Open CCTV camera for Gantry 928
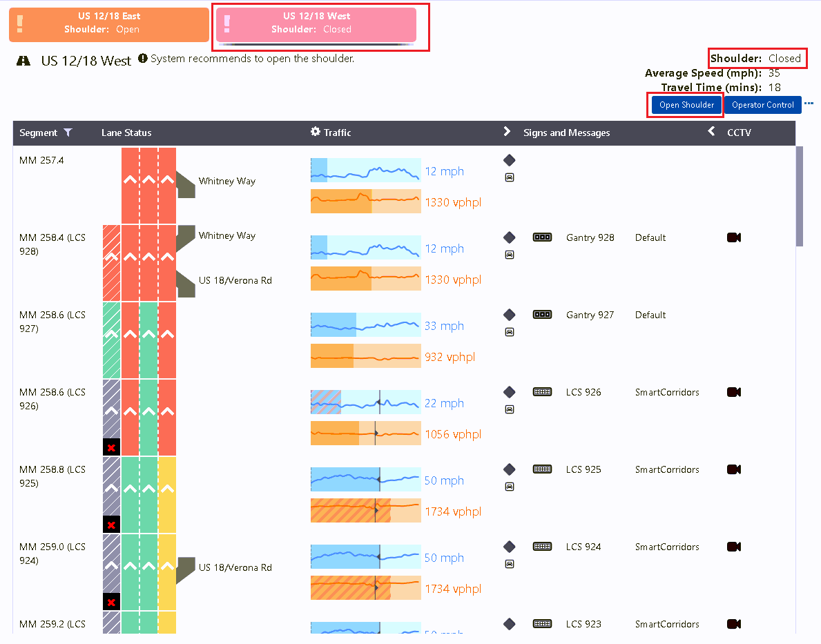 (733, 237)
